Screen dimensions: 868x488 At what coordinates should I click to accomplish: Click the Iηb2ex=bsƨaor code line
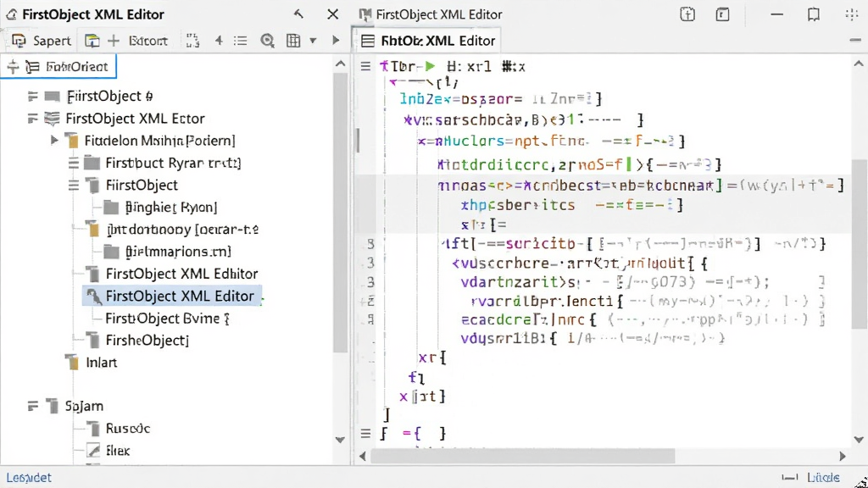[500, 99]
